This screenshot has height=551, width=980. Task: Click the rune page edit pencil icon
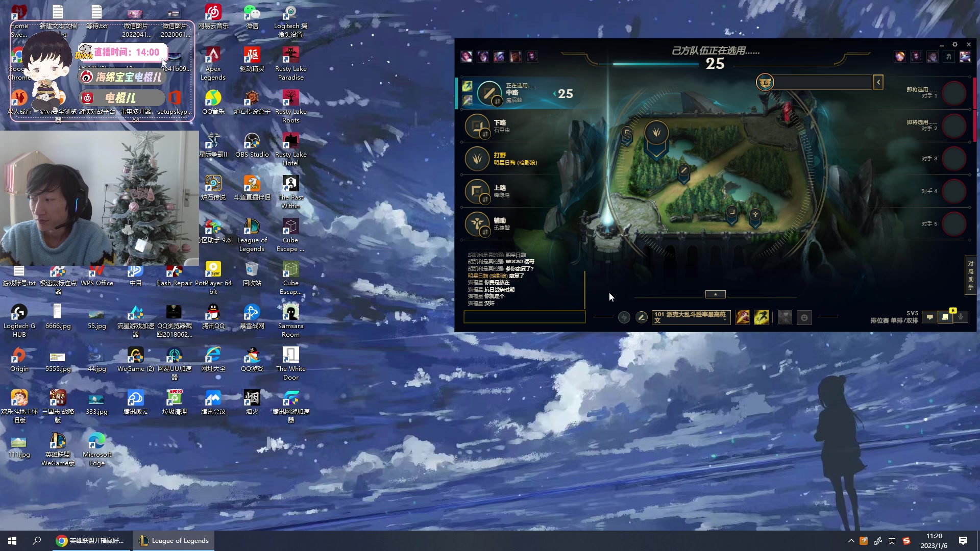tap(642, 317)
